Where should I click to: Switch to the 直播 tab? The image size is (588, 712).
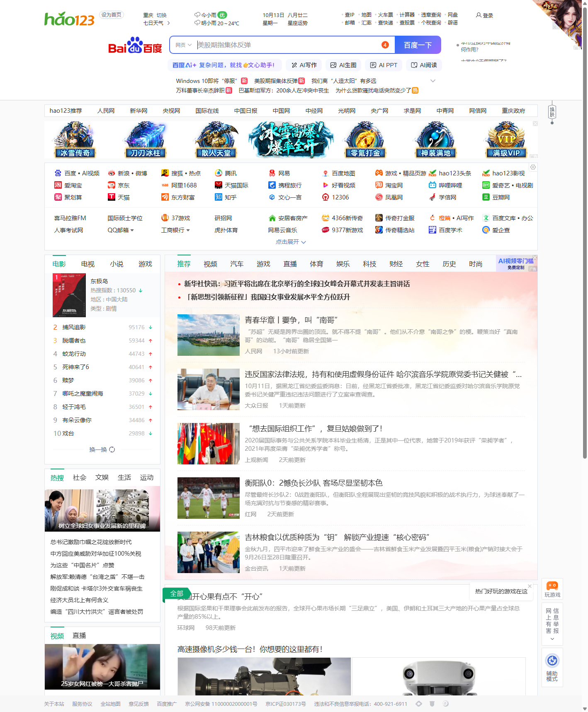click(79, 636)
